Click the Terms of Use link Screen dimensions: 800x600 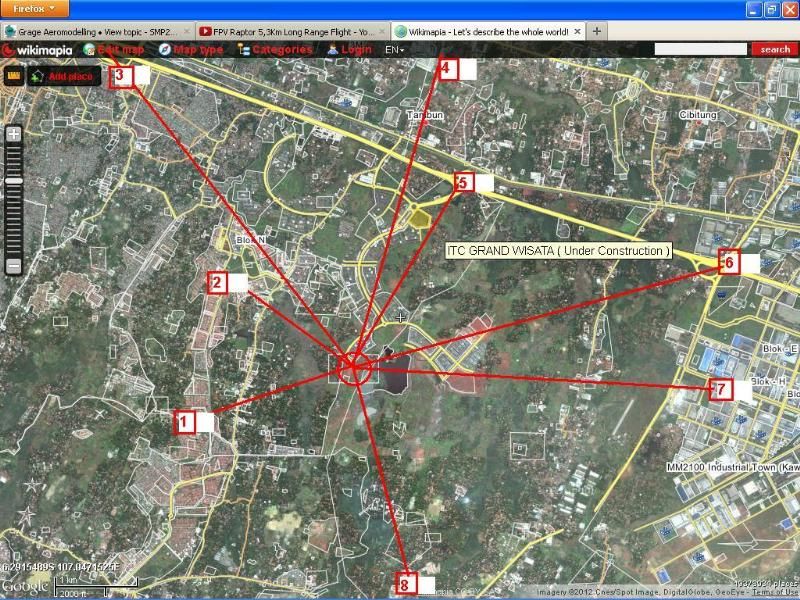click(775, 592)
